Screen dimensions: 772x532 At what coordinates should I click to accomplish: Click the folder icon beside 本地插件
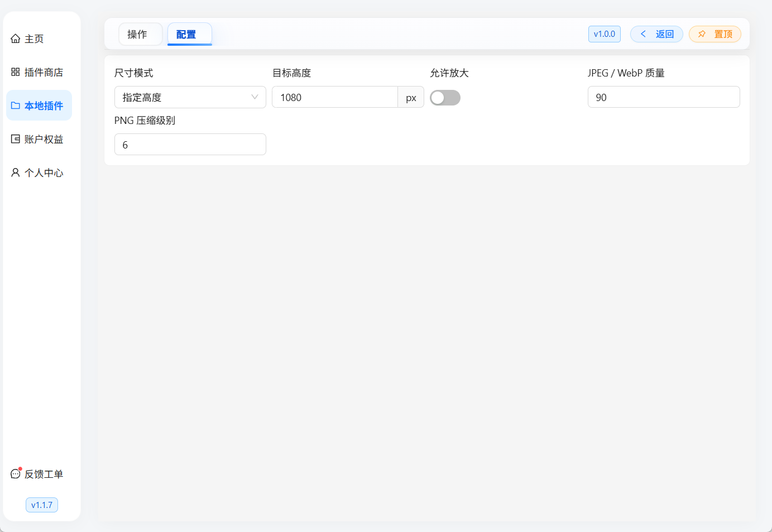pos(16,106)
